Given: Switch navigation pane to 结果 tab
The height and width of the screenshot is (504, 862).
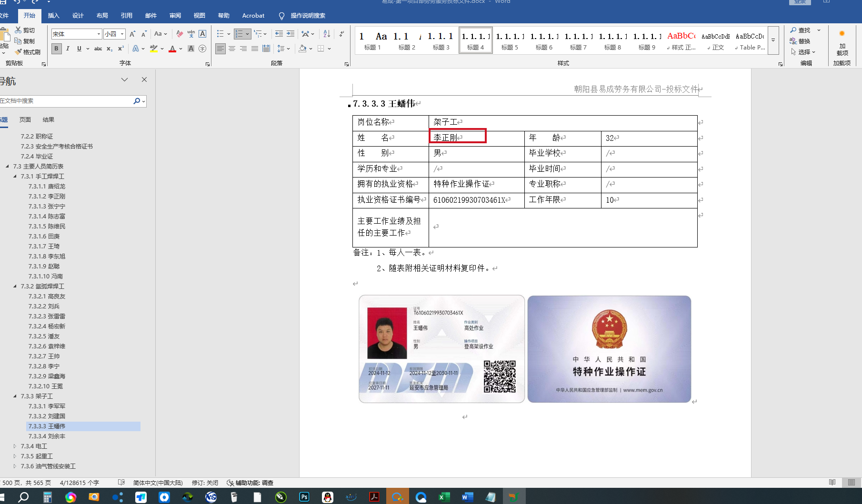Looking at the screenshot, I should (49, 120).
